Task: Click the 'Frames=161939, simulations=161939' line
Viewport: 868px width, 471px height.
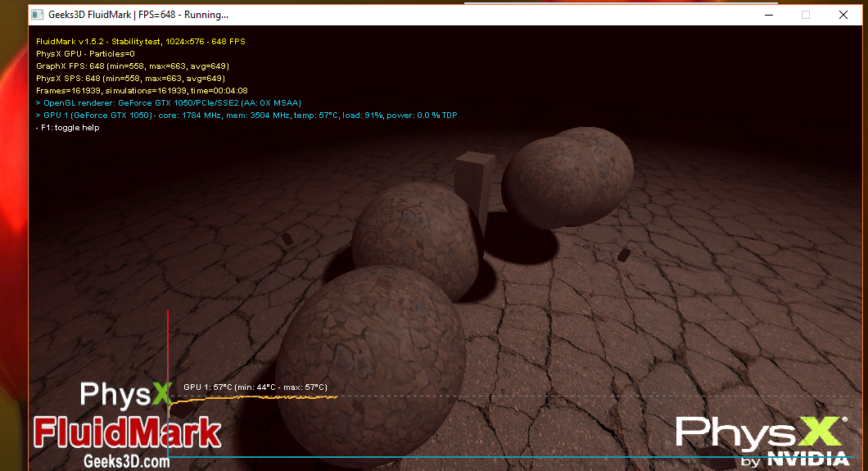Action: (142, 90)
